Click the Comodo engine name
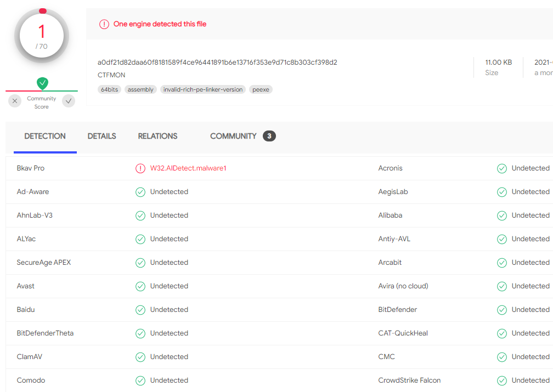Screen dimensions: 553x392 pyautogui.click(x=31, y=380)
